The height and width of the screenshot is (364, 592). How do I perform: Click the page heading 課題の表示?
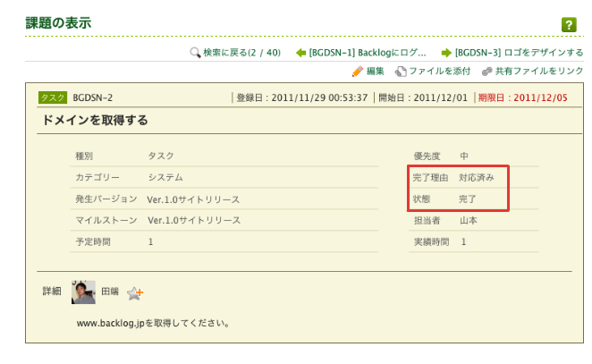pos(58,23)
